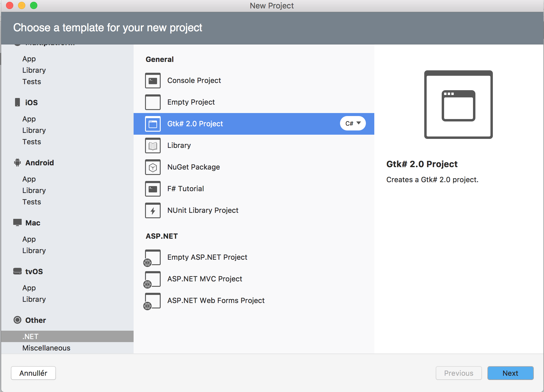Select F# Tutorial template
This screenshot has width=544, height=392.
click(254, 189)
